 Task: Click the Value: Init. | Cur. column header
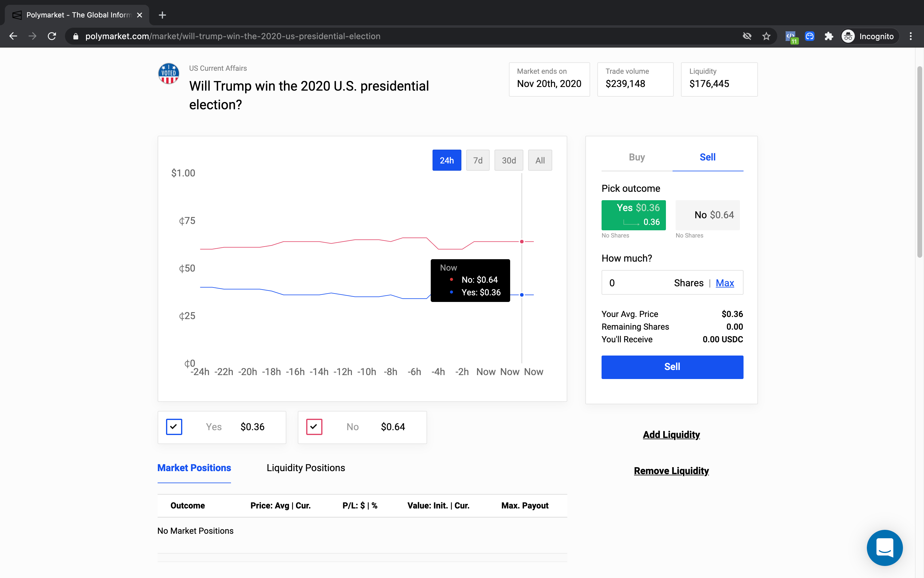[x=438, y=505]
